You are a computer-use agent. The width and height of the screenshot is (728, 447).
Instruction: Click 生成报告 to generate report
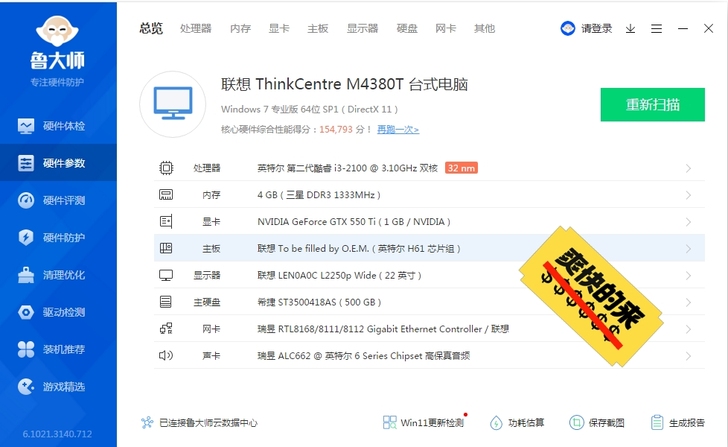[678, 422]
